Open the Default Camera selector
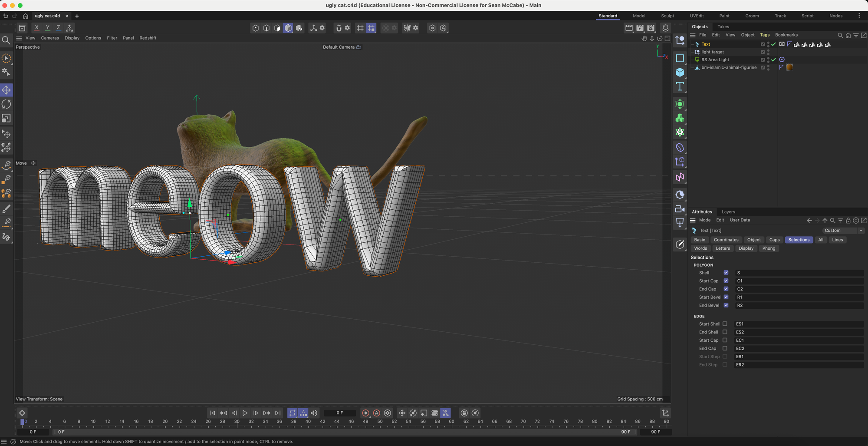Screen dimensions: 868x446 [342, 47]
